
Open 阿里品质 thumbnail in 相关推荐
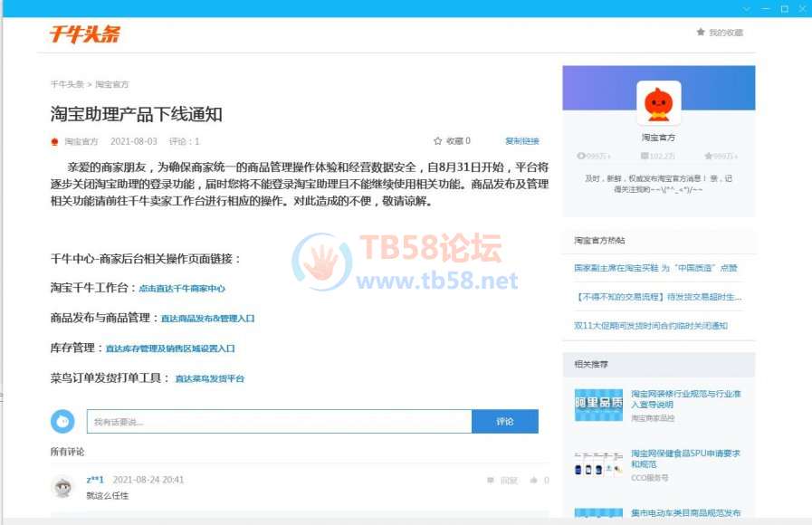tap(598, 405)
